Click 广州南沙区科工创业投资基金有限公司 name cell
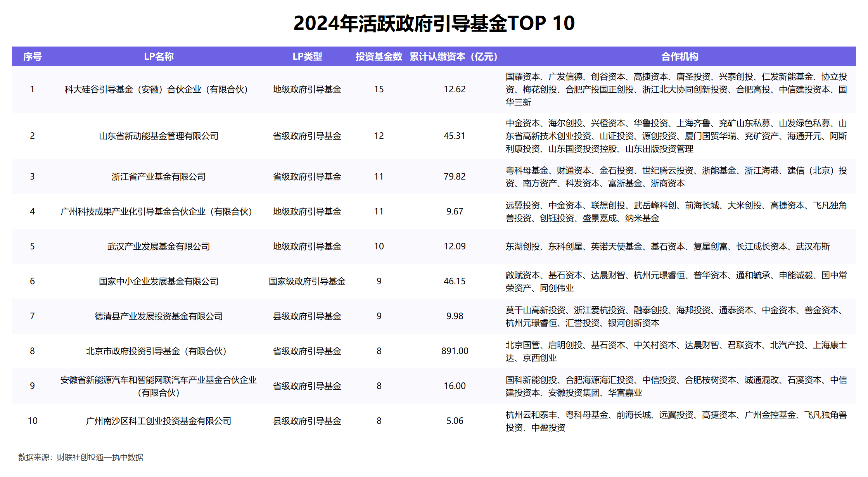Screen dimensions: 868x477 click(x=159, y=421)
